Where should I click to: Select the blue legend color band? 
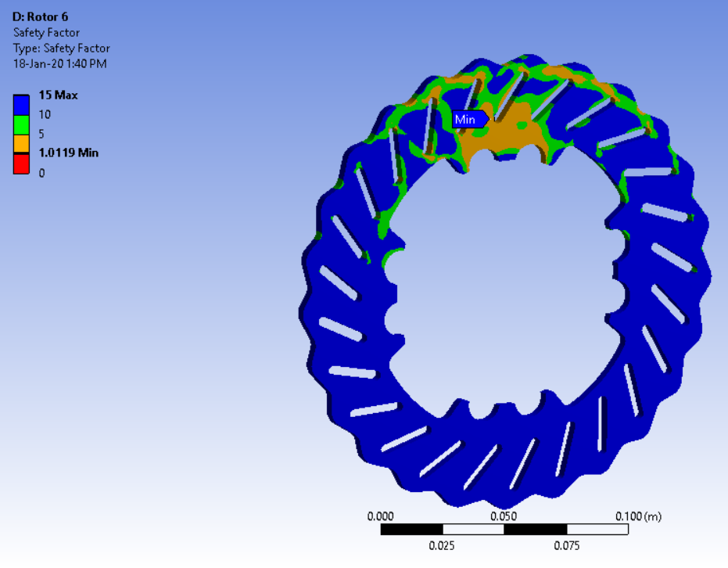click(21, 105)
